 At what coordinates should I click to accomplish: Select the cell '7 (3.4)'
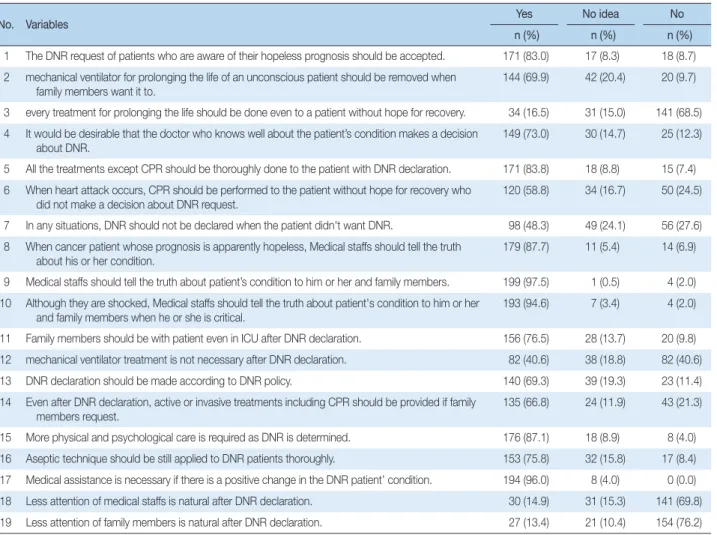[605, 303]
